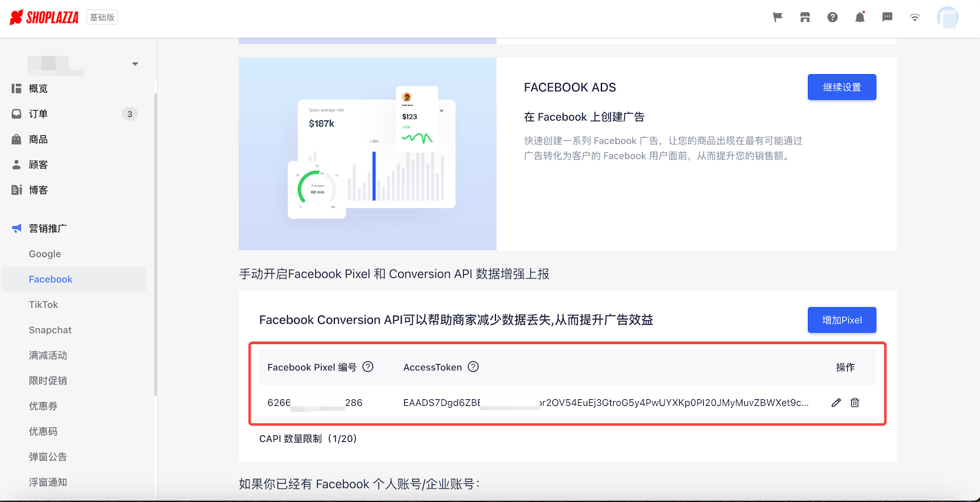The width and height of the screenshot is (980, 502).
Task: Click the 概览 overview icon
Action: (17, 89)
